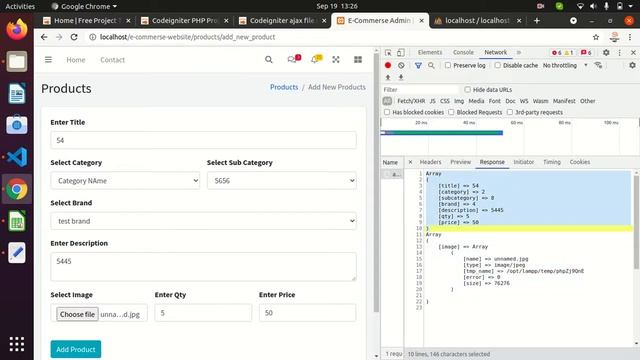This screenshot has height=360, width=640.
Task: Open the network conditions wifi icon
Action: coord(598,65)
